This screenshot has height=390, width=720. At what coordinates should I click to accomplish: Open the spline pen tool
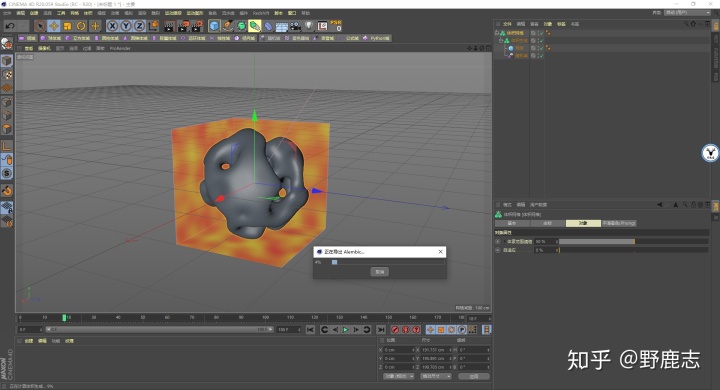228,26
